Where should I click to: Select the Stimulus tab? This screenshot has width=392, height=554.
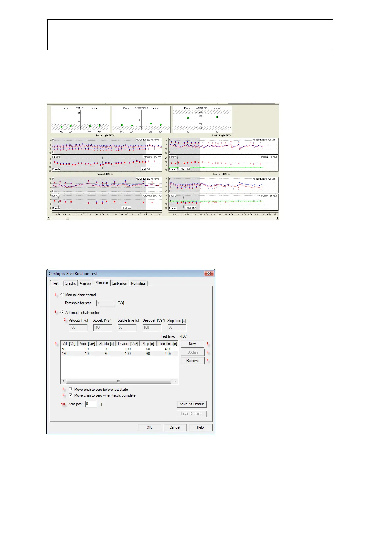point(102,283)
